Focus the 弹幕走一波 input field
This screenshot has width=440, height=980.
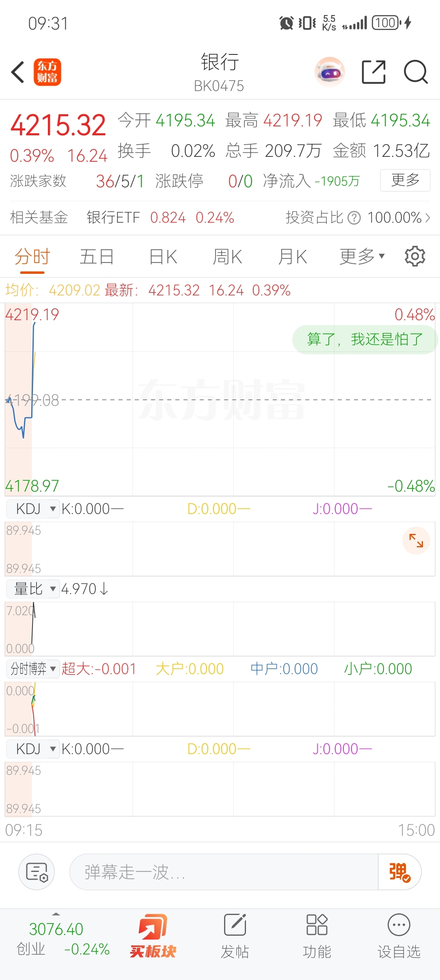[x=224, y=872]
